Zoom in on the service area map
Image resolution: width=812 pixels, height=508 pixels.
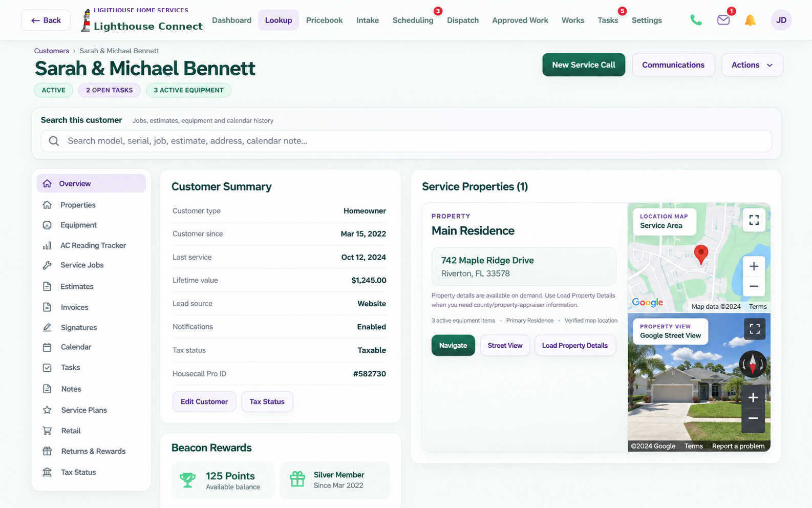point(754,266)
